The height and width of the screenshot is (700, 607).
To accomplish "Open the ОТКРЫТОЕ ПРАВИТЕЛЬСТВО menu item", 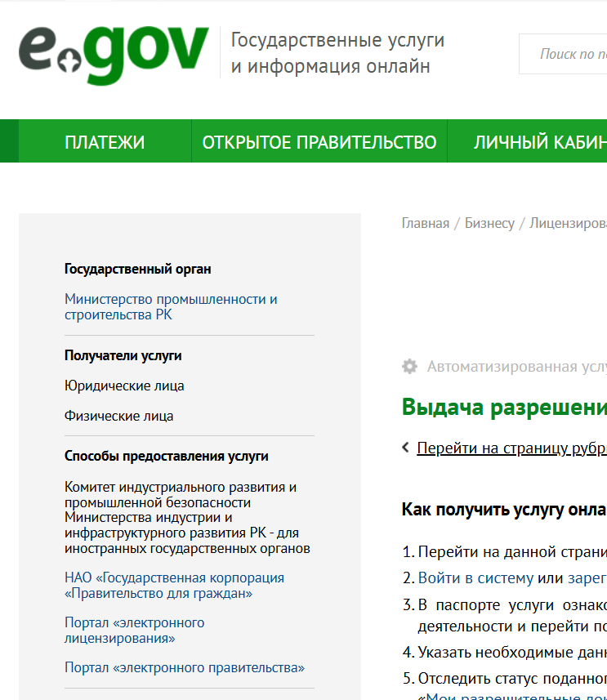I will point(319,142).
